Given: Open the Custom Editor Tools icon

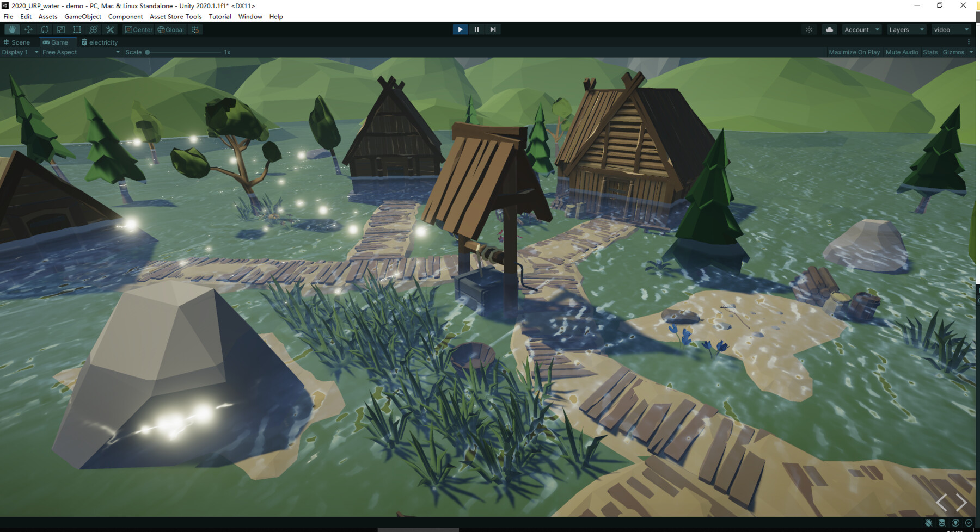Looking at the screenshot, I should [110, 29].
